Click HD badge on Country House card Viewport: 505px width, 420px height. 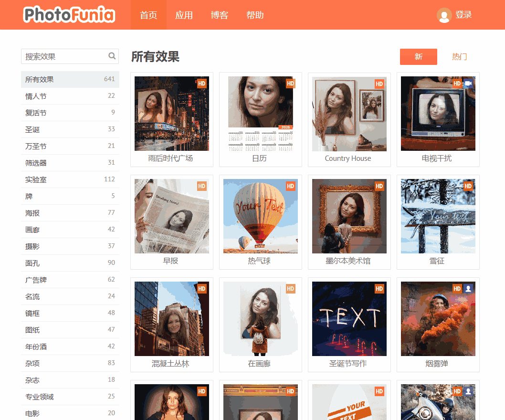click(x=379, y=84)
